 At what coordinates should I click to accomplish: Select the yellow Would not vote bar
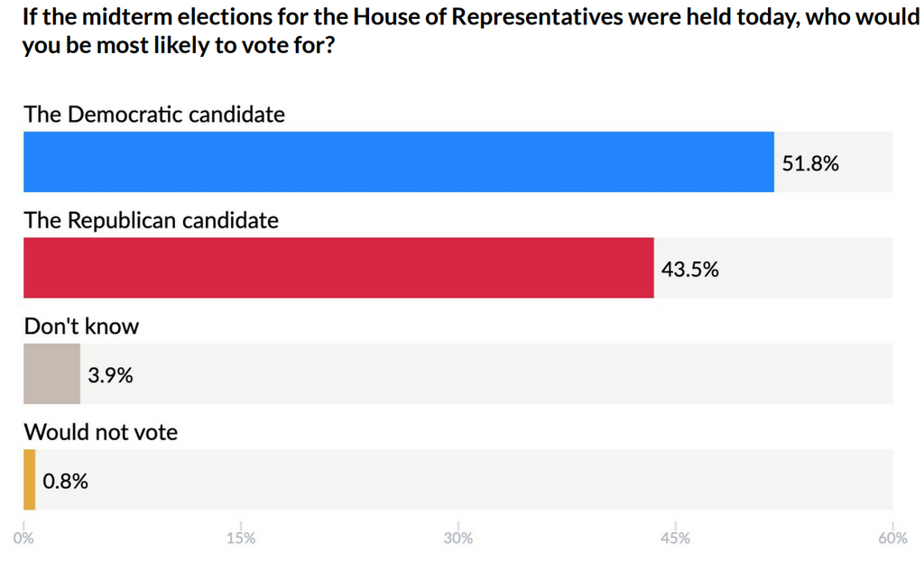point(30,480)
